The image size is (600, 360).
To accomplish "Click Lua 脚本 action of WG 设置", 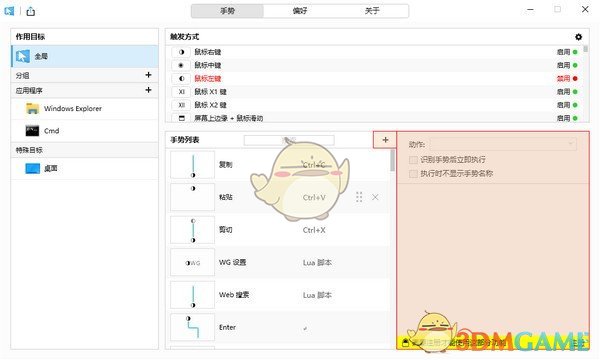I will [x=317, y=263].
